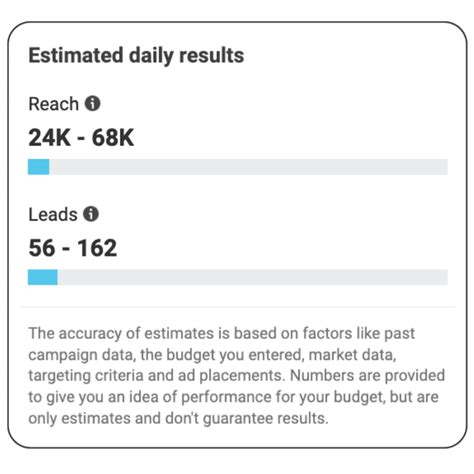Image resolution: width=474 pixels, height=474 pixels.
Task: Select the 68K upper reach estimate
Action: tap(113, 138)
